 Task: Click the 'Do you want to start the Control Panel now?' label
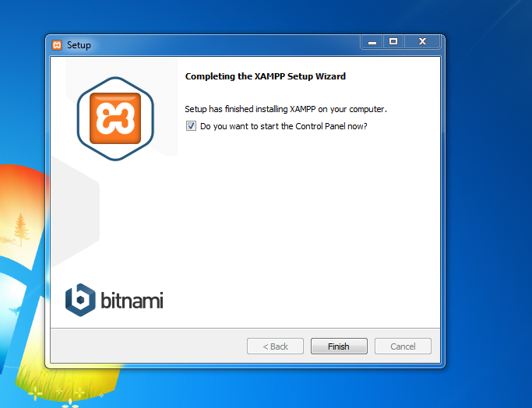[284, 126]
